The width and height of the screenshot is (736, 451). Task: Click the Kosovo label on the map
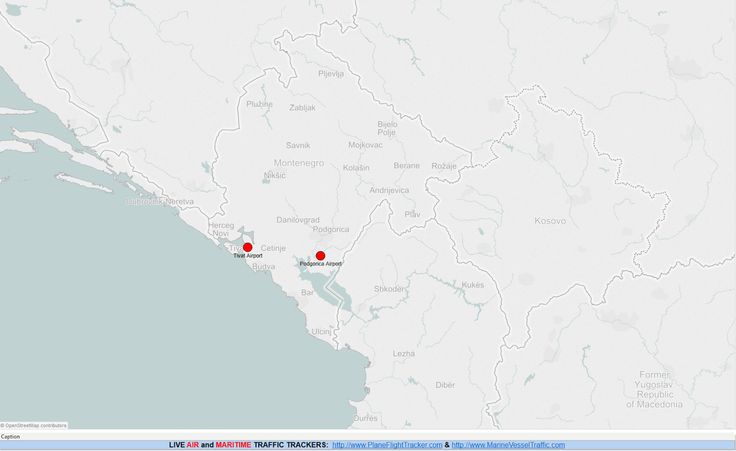pyautogui.click(x=550, y=220)
